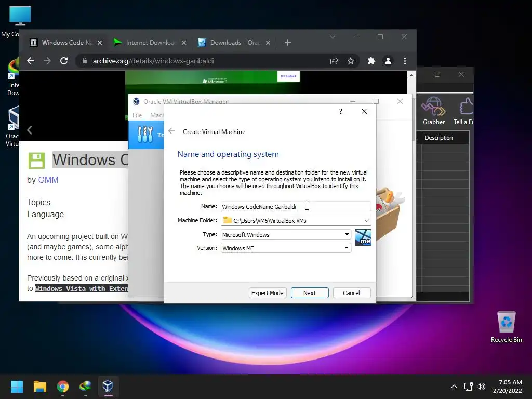Click the Cancel button in the wizard
The image size is (532, 399).
pos(352,293)
